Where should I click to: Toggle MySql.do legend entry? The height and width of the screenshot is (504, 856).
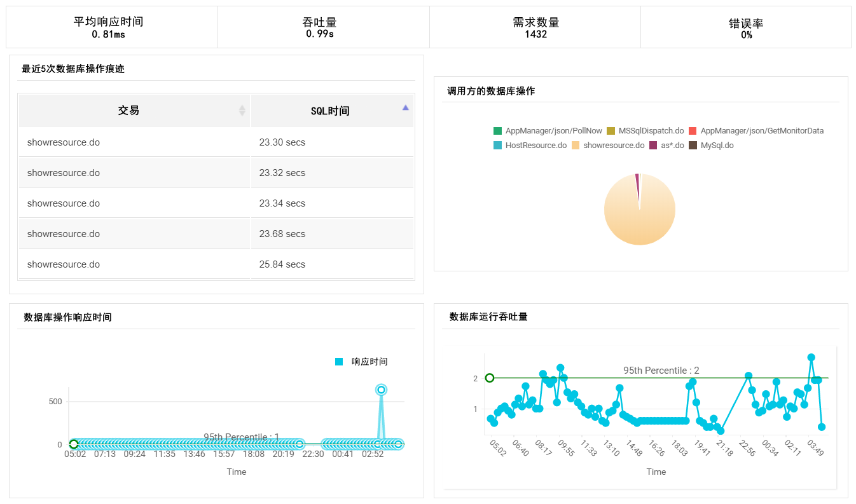click(x=711, y=146)
